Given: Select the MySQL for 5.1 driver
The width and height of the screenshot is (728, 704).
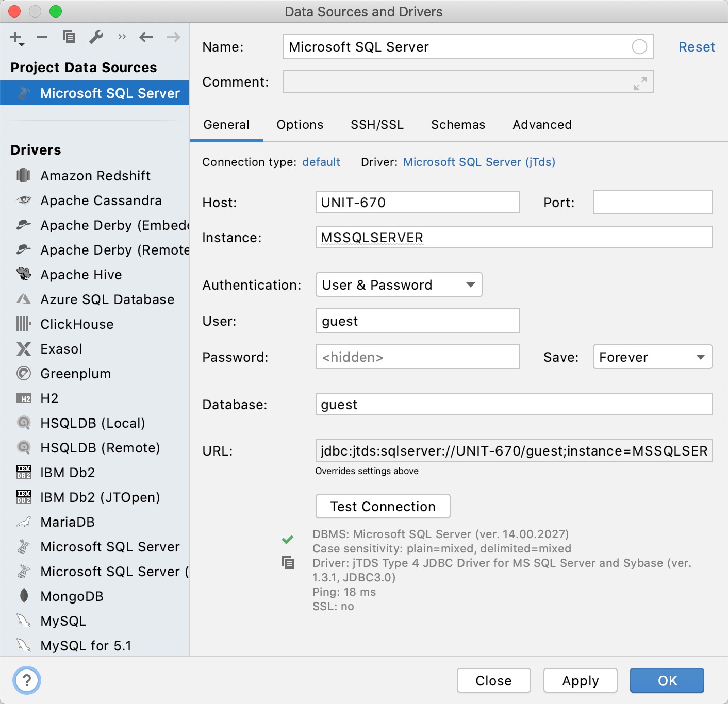Looking at the screenshot, I should click(x=94, y=646).
